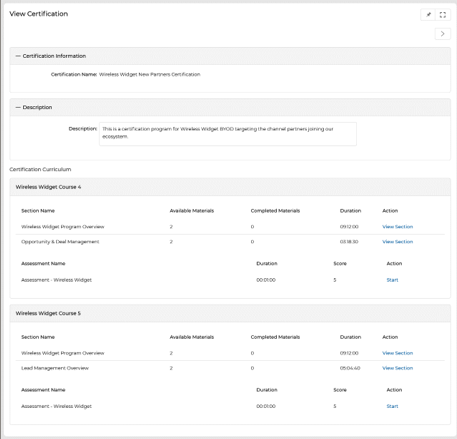457x439 pixels.
Task: Start the Course 4 assessment
Action: tap(392, 280)
